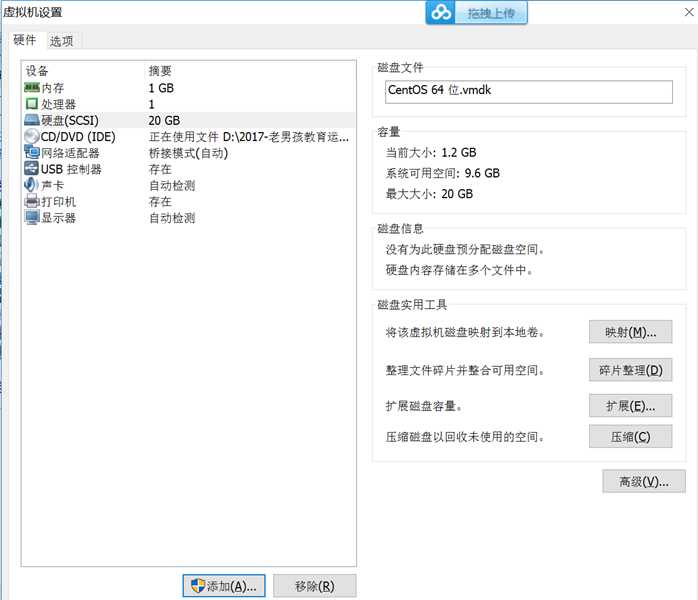
Task: Click the 1 GB memory summary value
Action: 161,88
